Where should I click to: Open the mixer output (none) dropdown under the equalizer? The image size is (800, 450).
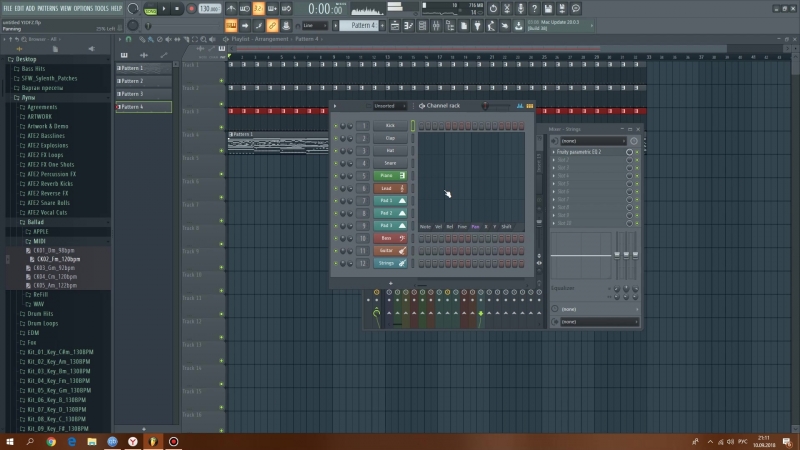599,322
